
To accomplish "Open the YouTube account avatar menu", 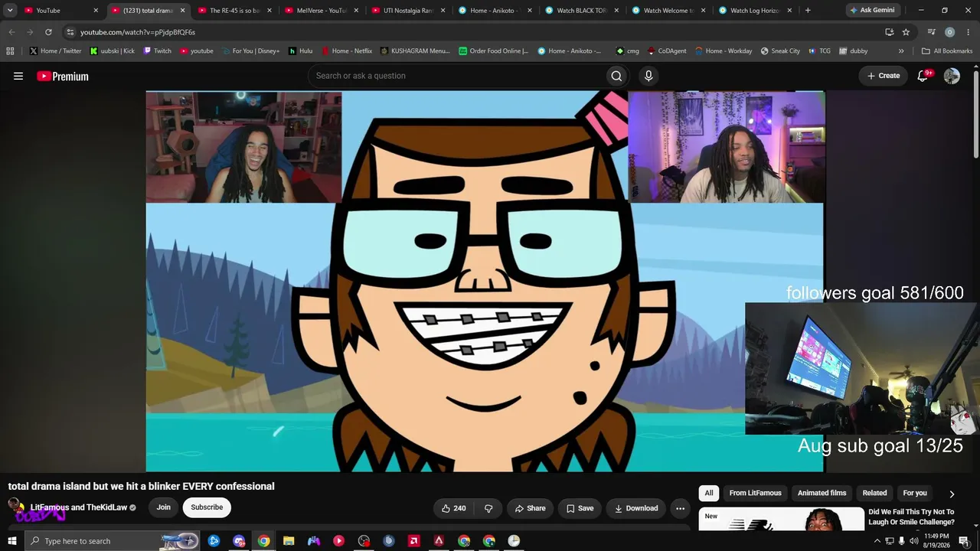I will click(952, 76).
